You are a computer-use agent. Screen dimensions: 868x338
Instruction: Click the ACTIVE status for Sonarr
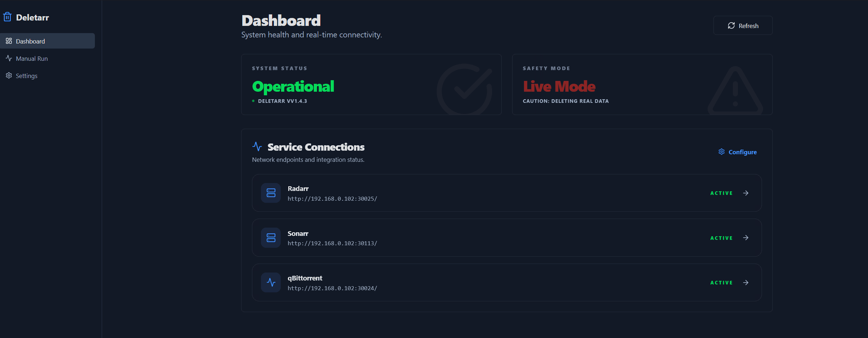(721, 238)
